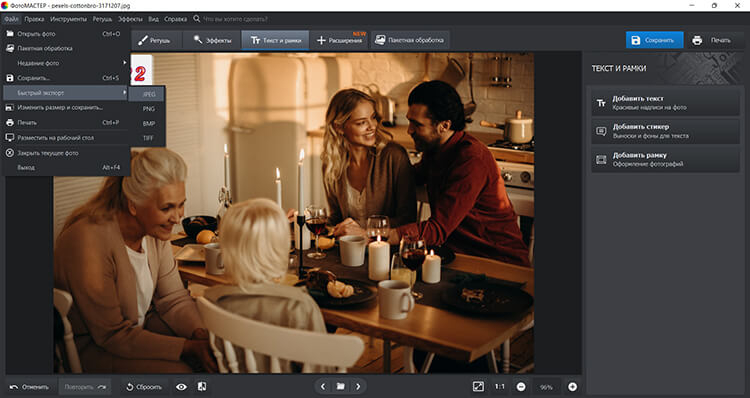Click Добавить рамку option
750x398 pixels.
pos(665,159)
